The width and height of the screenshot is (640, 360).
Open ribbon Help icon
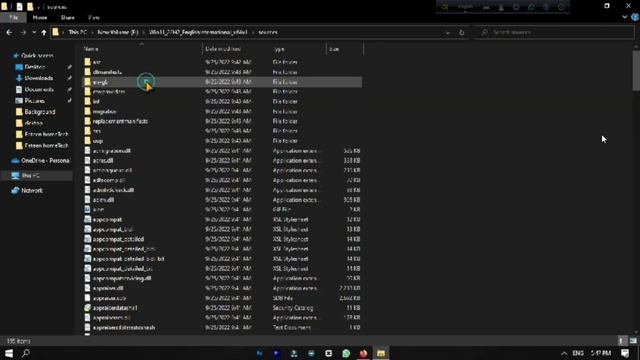(x=635, y=17)
